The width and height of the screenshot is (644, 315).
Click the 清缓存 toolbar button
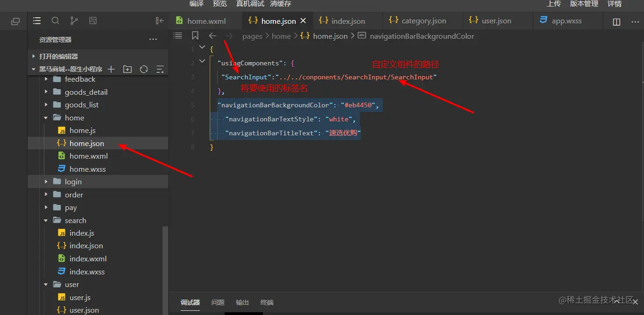(x=281, y=4)
